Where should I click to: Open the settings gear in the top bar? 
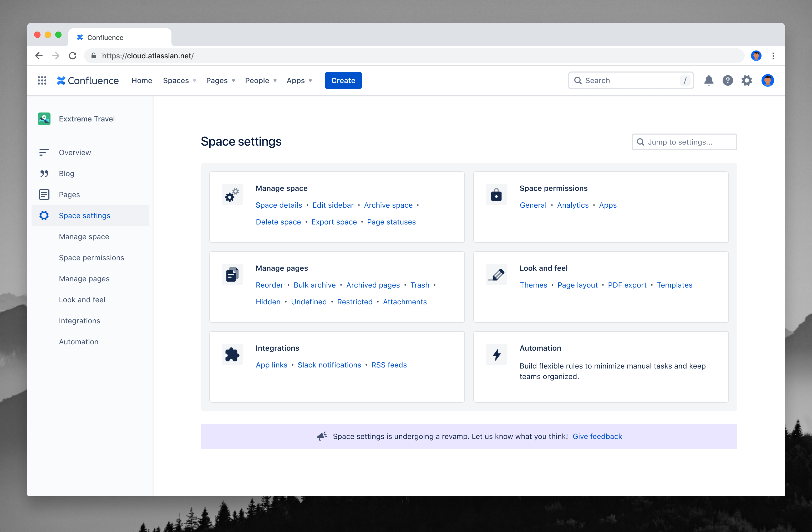point(747,80)
